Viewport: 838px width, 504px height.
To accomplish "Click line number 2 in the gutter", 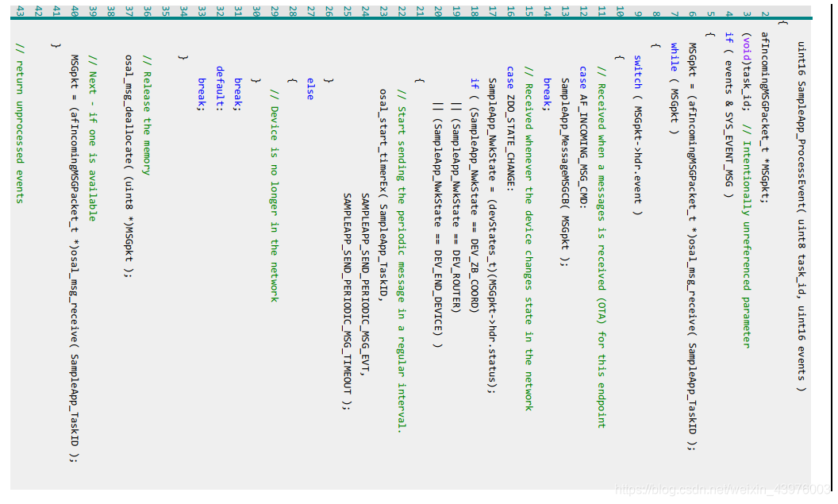I will click(x=765, y=13).
